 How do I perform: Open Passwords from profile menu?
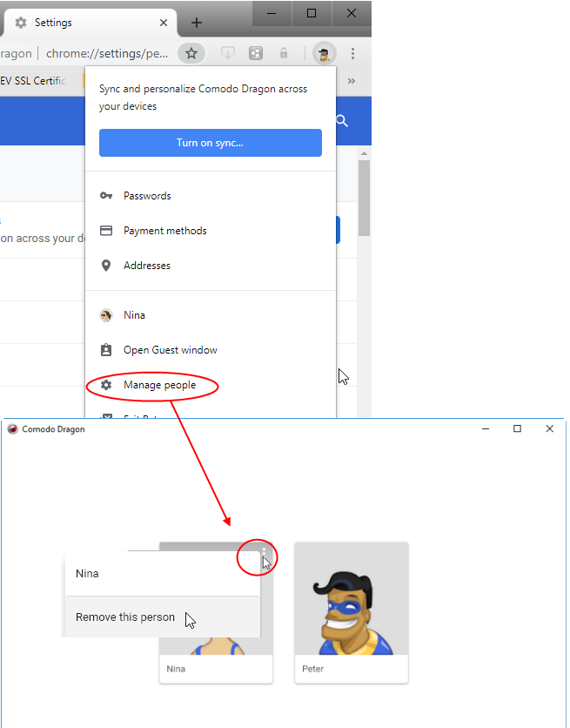click(x=210, y=196)
